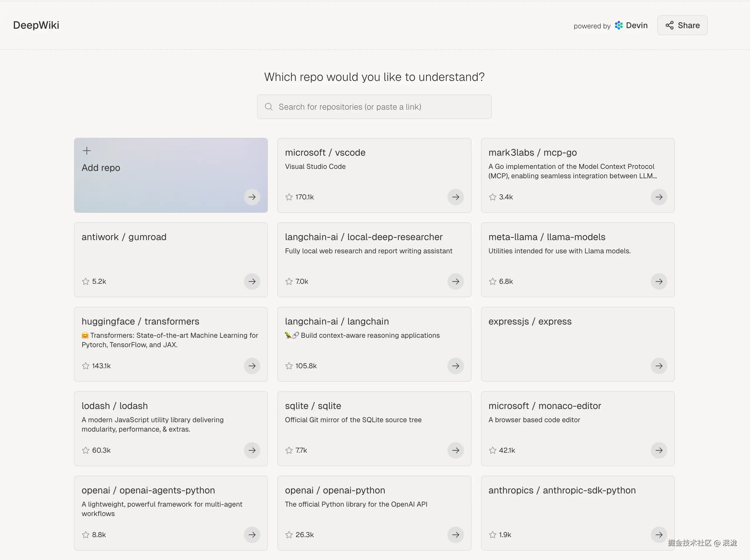The height and width of the screenshot is (560, 750).
Task: Click star icon on lodash / lodash card
Action: 85,450
